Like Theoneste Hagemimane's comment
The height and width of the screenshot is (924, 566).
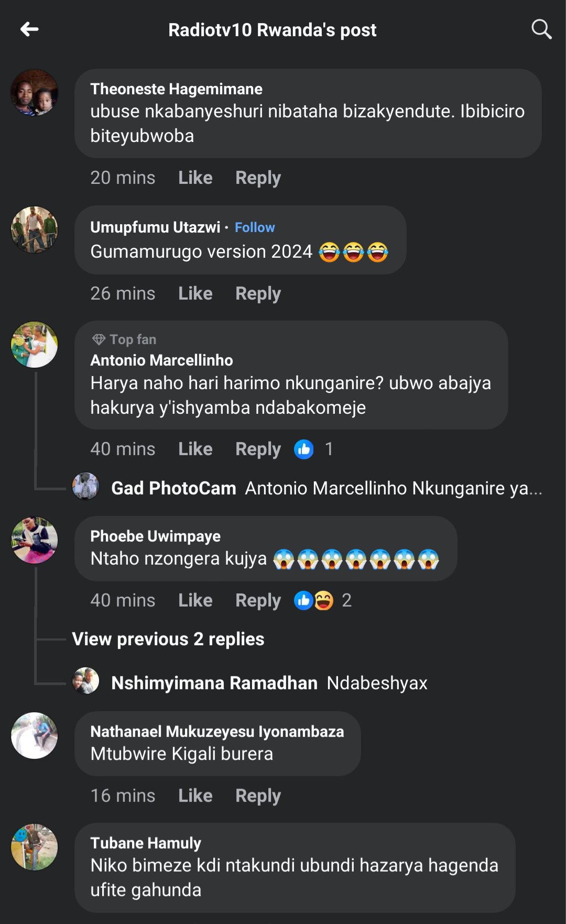pyautogui.click(x=195, y=178)
